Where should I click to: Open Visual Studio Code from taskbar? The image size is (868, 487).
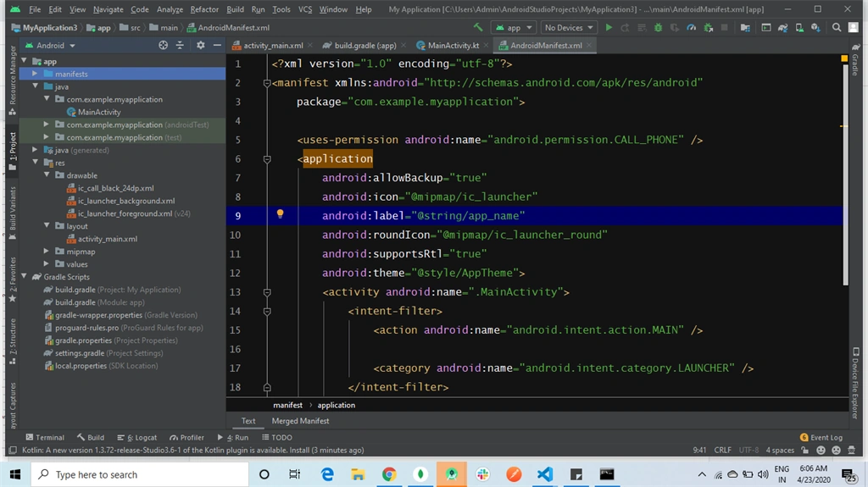pos(545,474)
